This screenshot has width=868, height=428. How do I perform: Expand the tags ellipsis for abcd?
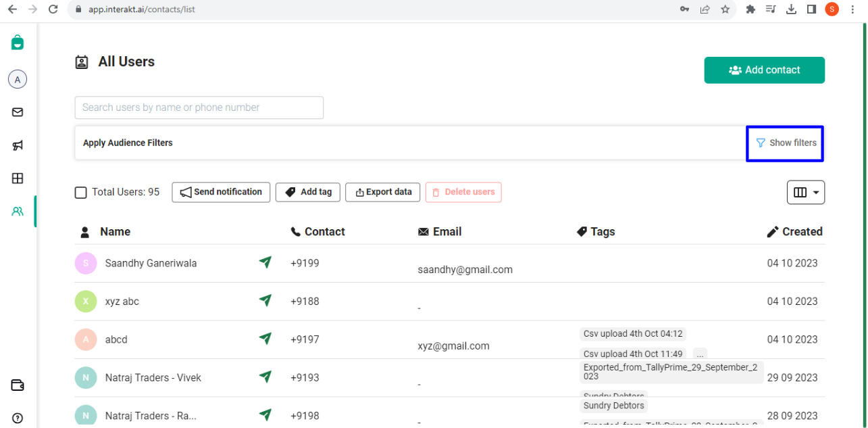(700, 354)
